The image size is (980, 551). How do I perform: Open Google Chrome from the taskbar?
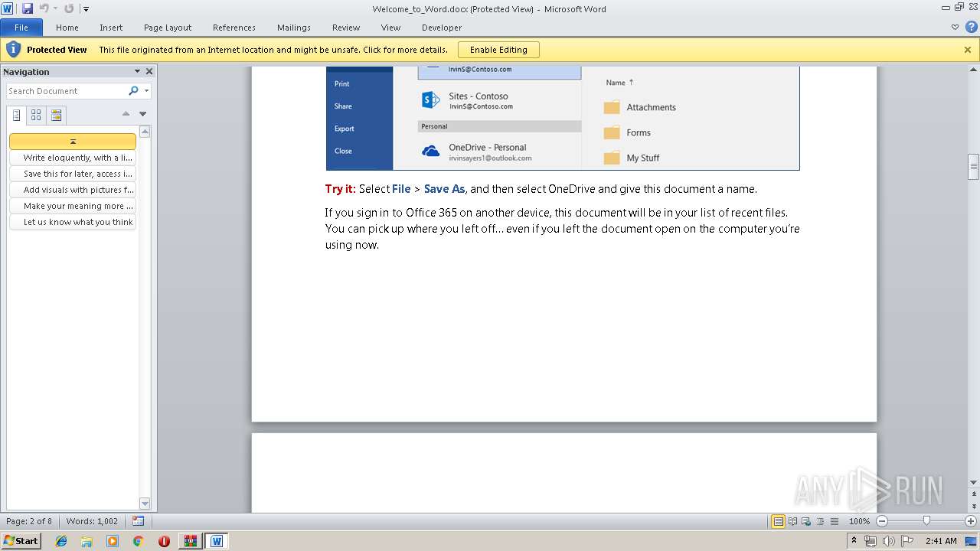[x=138, y=541]
